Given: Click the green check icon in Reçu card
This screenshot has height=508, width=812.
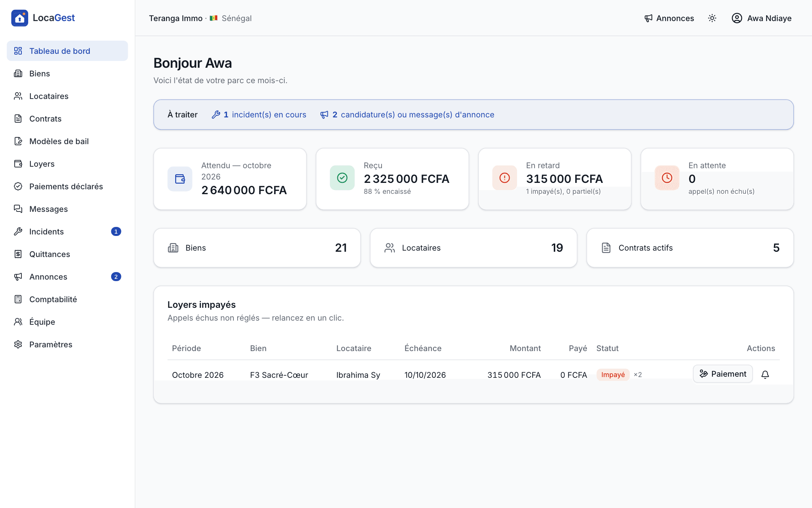Looking at the screenshot, I should coord(342,178).
